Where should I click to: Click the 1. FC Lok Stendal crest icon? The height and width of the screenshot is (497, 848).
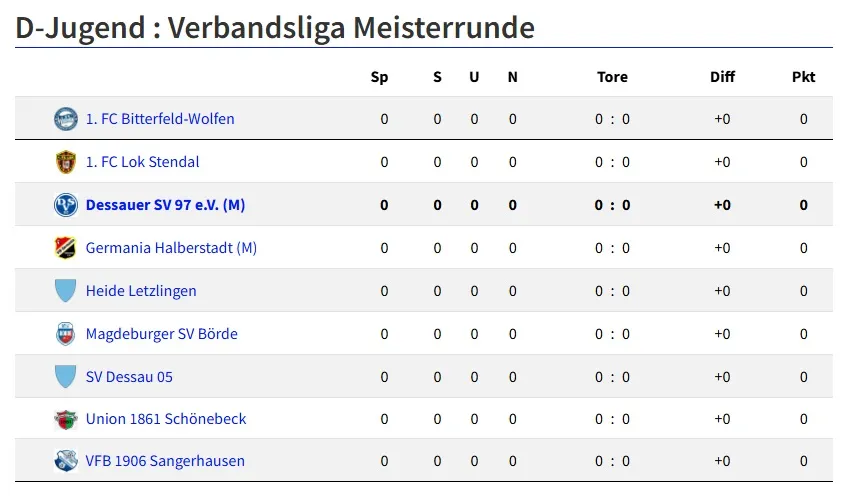coord(65,162)
